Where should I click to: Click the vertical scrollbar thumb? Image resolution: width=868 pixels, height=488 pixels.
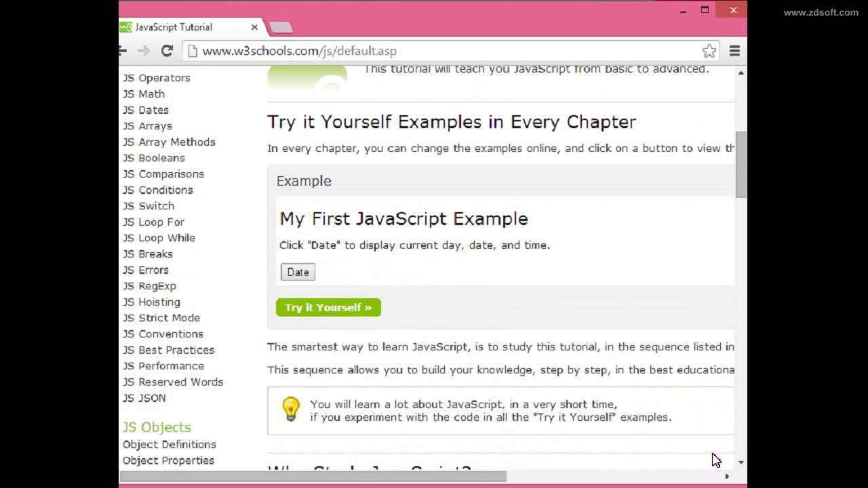tap(741, 165)
